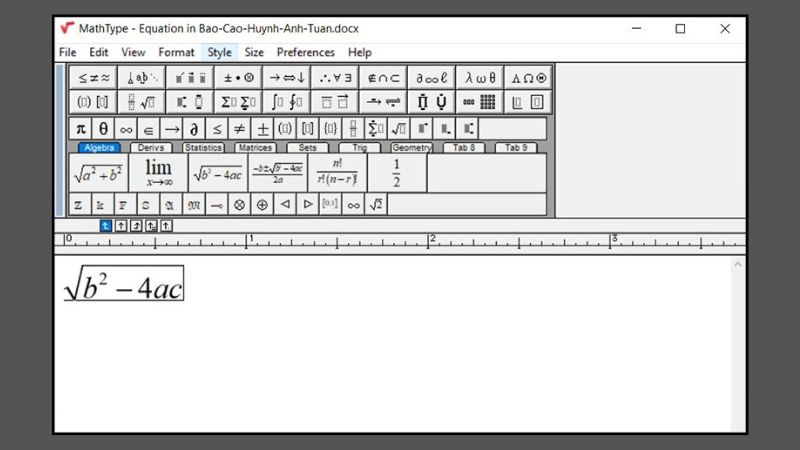Insert the partial derivative symbol

194,129
